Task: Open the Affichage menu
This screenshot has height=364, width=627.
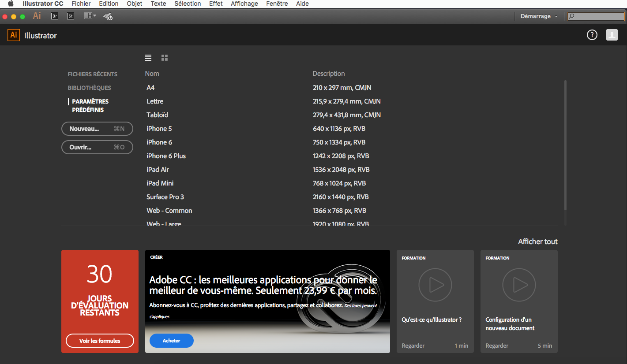Action: pyautogui.click(x=244, y=4)
